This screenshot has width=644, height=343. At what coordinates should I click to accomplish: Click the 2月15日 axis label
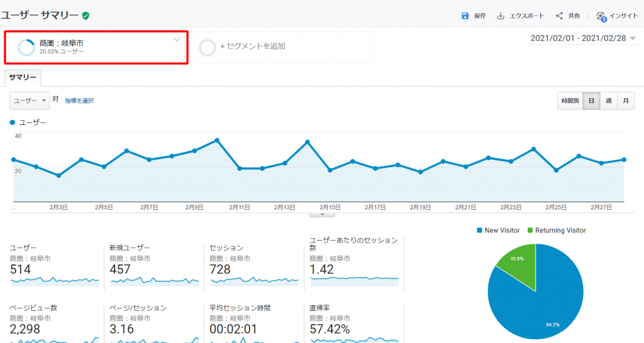click(330, 207)
